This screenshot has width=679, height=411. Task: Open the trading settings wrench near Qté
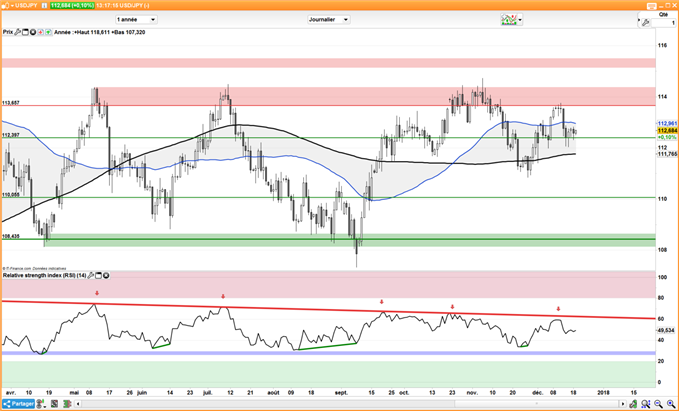(x=645, y=23)
